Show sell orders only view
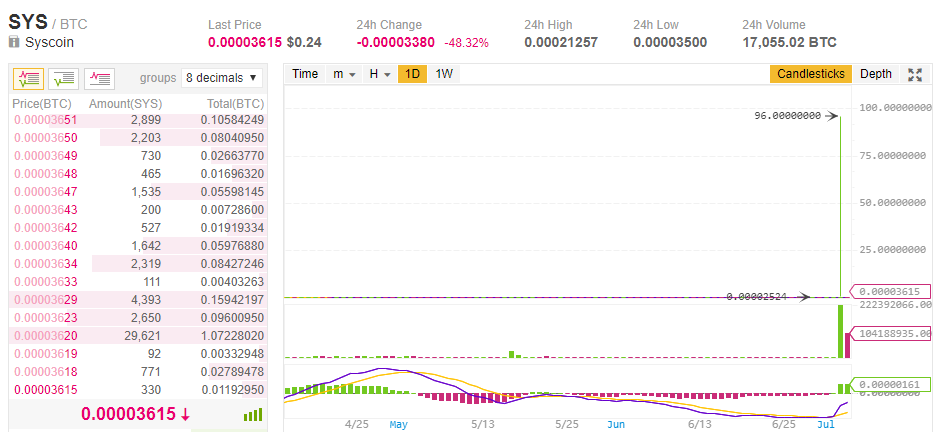Viewport: 940px width, 432px height. click(x=100, y=77)
